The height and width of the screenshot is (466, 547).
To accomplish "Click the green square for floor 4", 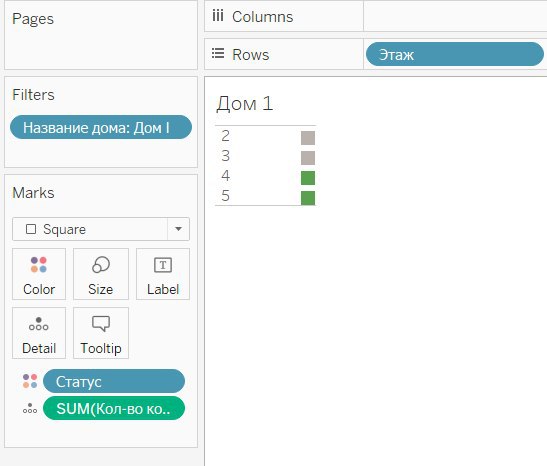I will click(x=308, y=178).
